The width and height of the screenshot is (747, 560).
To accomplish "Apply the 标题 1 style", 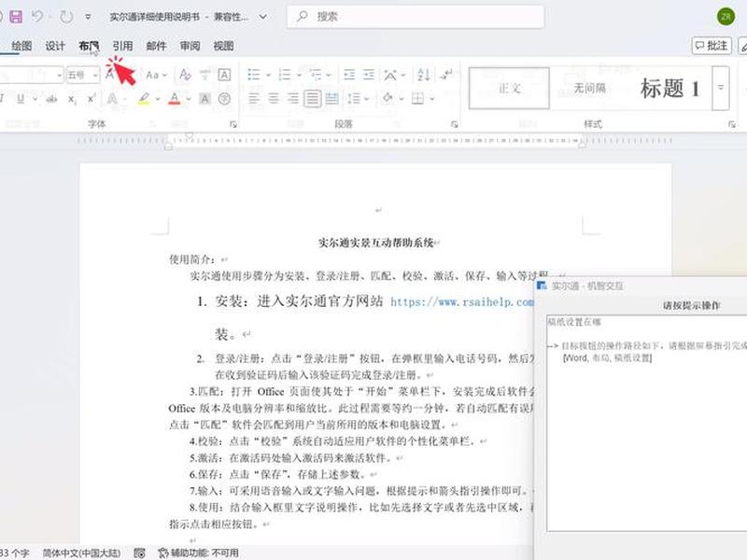I will point(670,89).
